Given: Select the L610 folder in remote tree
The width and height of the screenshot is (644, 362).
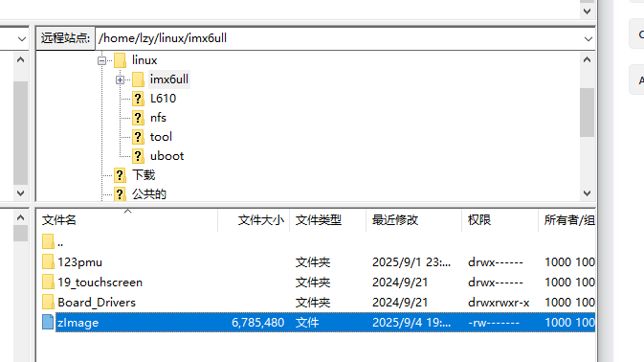Looking at the screenshot, I should 163,99.
